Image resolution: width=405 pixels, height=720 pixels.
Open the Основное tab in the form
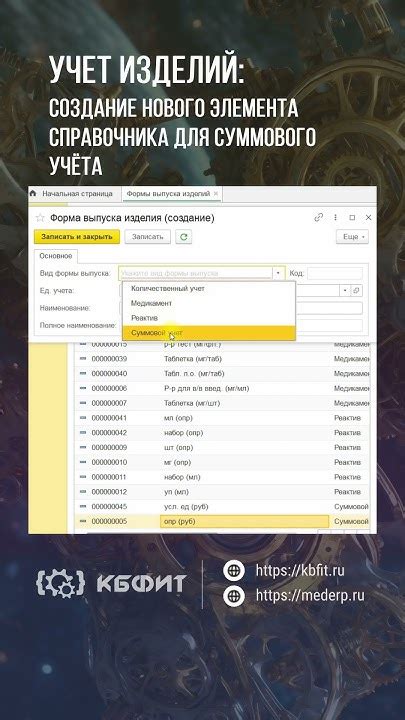click(x=56, y=256)
